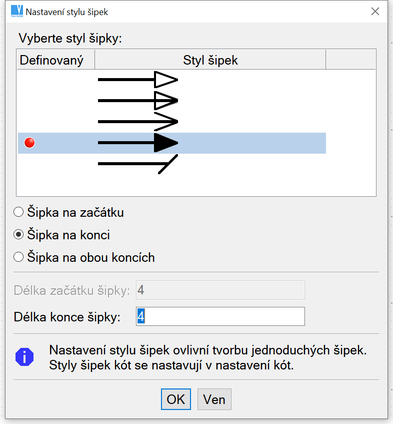Click the disabled Délka začátku šipky field

pos(220,290)
